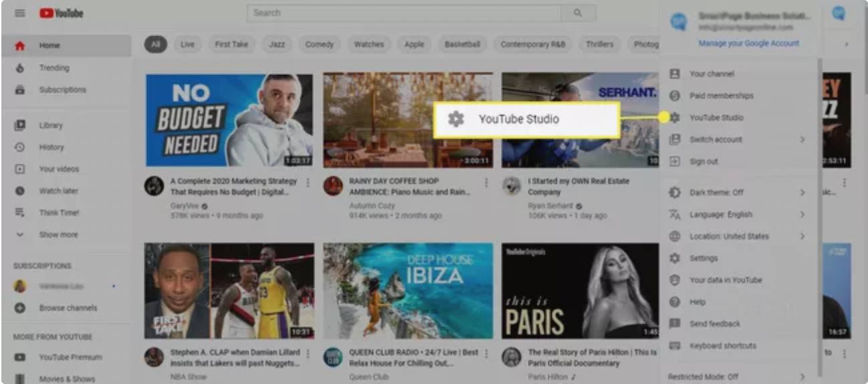The height and width of the screenshot is (384, 868).
Task: Expand Show more in sidebar
Action: 58,235
